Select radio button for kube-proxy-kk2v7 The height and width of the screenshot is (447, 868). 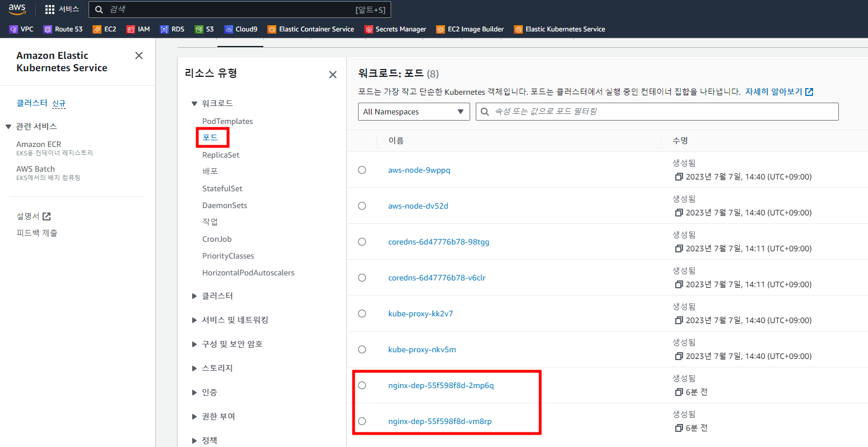point(362,314)
